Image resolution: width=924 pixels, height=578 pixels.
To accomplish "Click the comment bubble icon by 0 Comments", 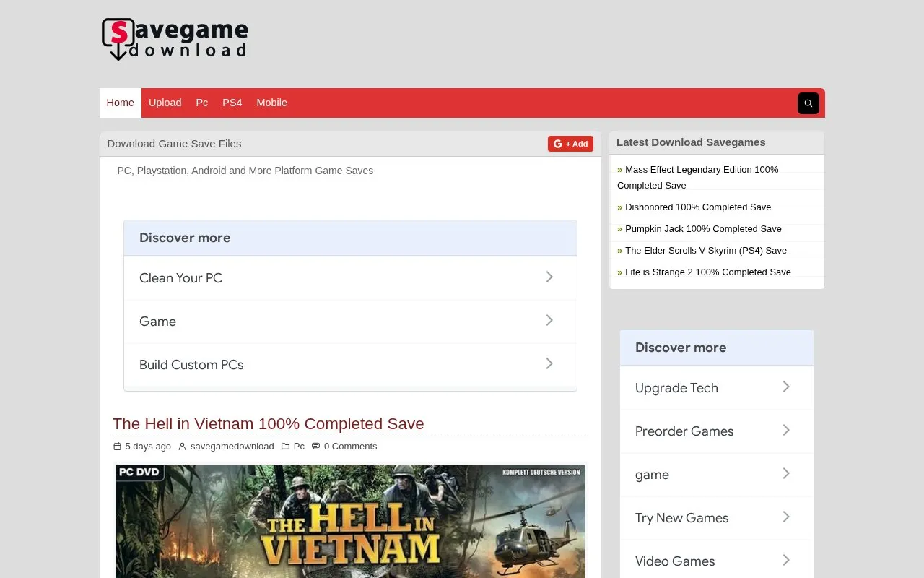I will pos(315,447).
